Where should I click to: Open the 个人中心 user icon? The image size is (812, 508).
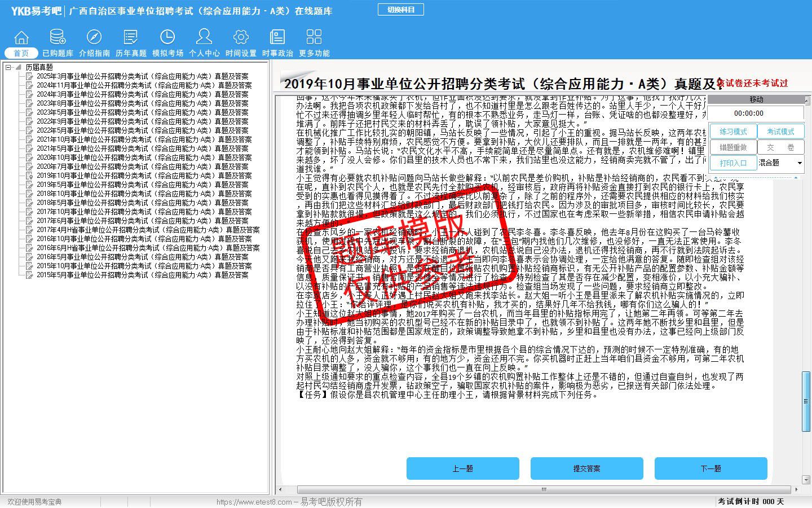pos(204,38)
